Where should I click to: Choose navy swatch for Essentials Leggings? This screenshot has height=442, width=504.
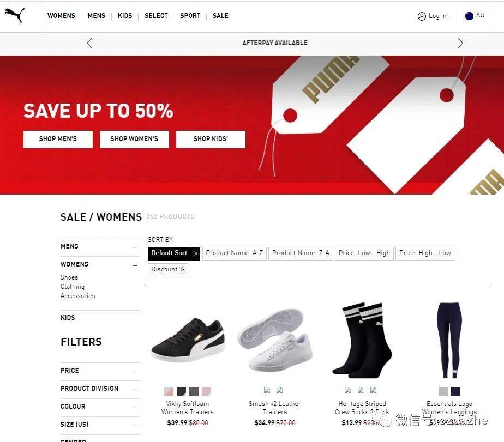point(455,391)
